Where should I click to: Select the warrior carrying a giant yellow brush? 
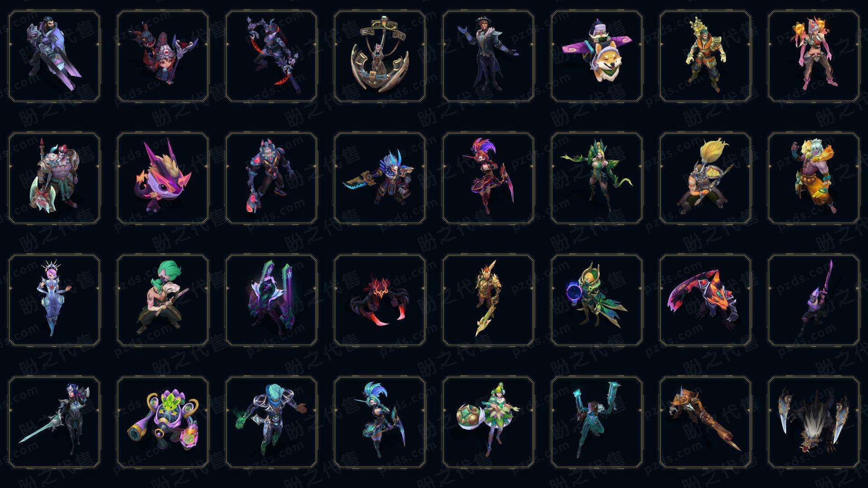705,178
